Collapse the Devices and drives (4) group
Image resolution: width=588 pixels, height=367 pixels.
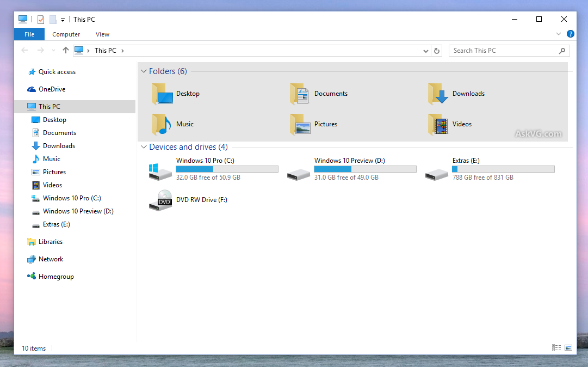click(144, 146)
